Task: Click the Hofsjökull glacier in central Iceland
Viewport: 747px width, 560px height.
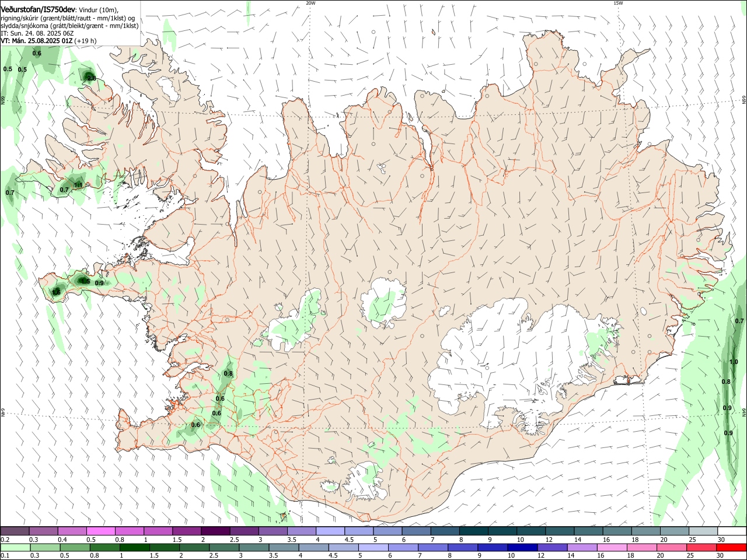Action: coord(383,303)
